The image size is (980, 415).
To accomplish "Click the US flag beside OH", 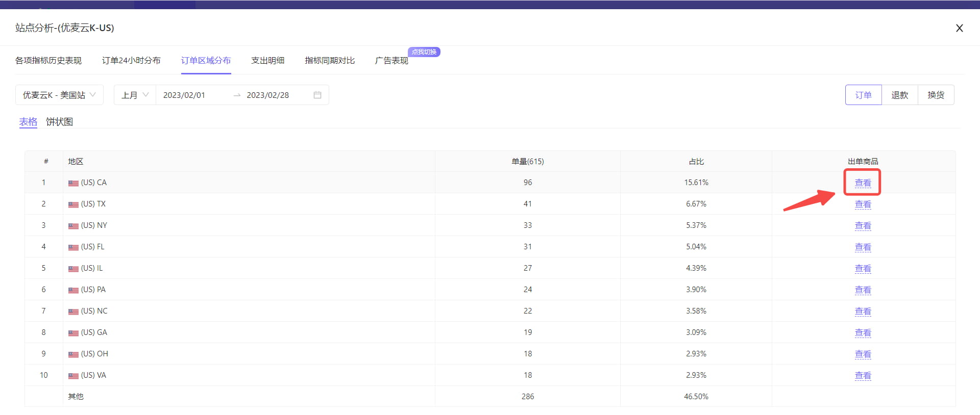I will click(73, 354).
